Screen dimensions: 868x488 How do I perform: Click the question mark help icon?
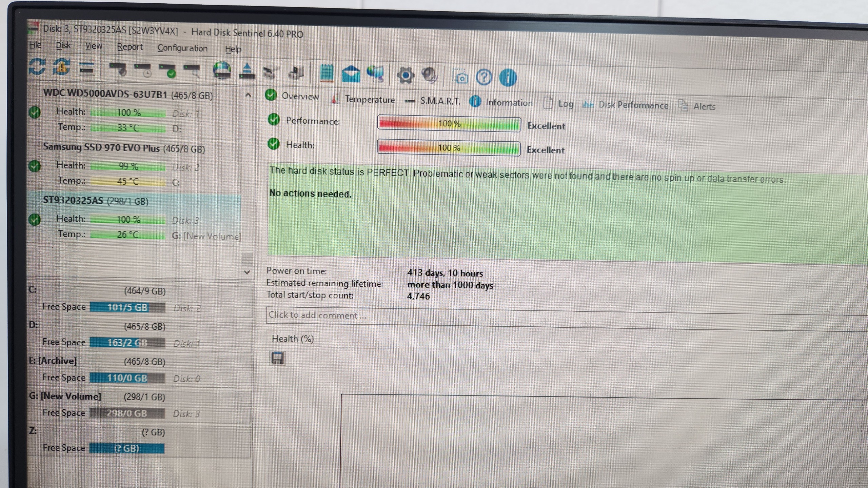click(x=484, y=77)
